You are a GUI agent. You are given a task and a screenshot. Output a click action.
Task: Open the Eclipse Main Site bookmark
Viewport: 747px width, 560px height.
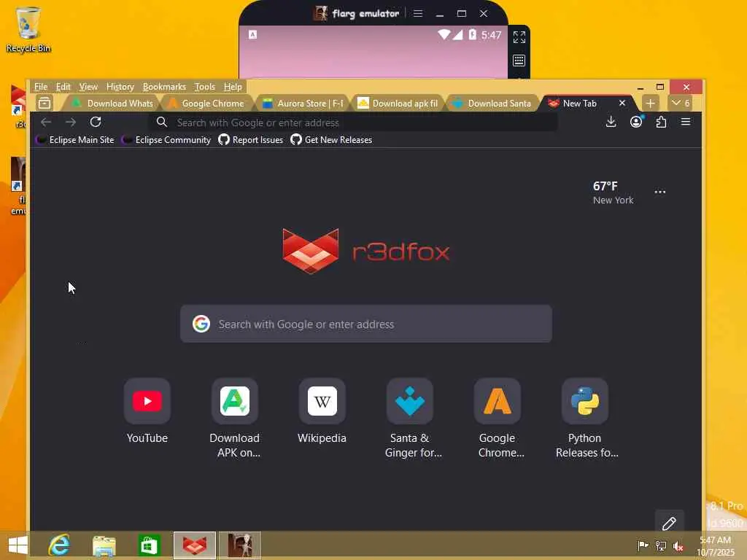(75, 140)
